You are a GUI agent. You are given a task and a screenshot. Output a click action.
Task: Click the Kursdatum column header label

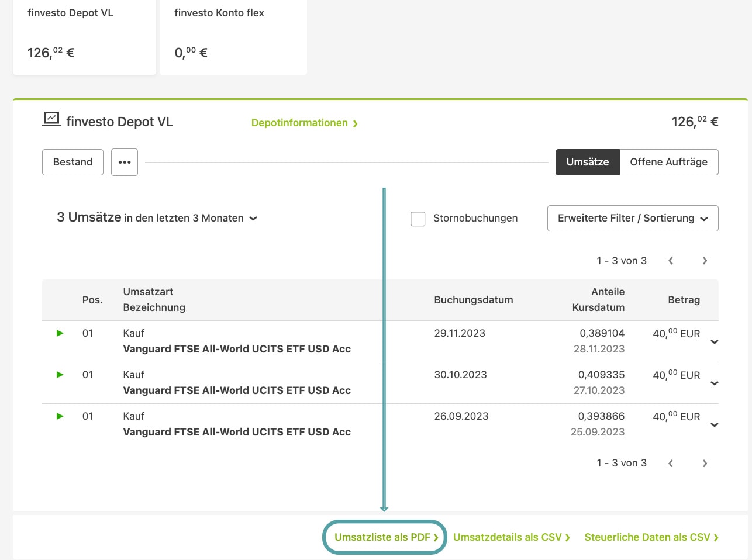598,307
